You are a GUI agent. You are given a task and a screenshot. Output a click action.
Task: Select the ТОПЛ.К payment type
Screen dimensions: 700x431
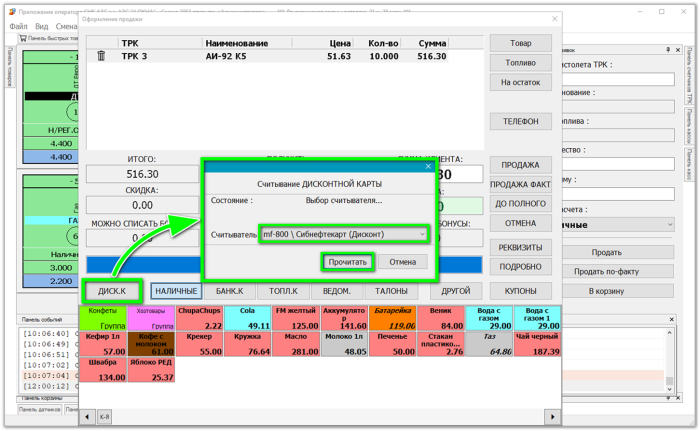(283, 291)
